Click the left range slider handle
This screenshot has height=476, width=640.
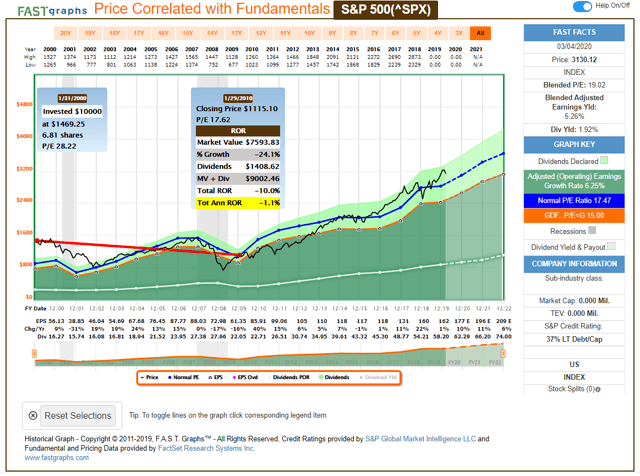tap(35, 354)
